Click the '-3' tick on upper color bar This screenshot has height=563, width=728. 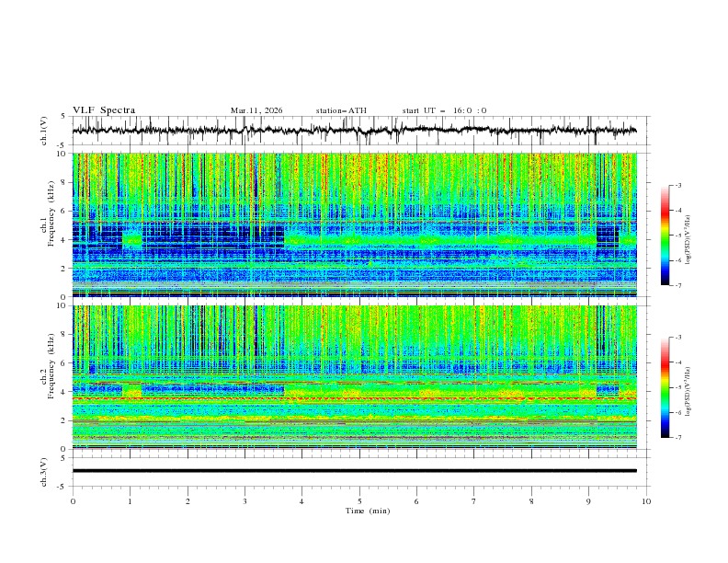[678, 185]
